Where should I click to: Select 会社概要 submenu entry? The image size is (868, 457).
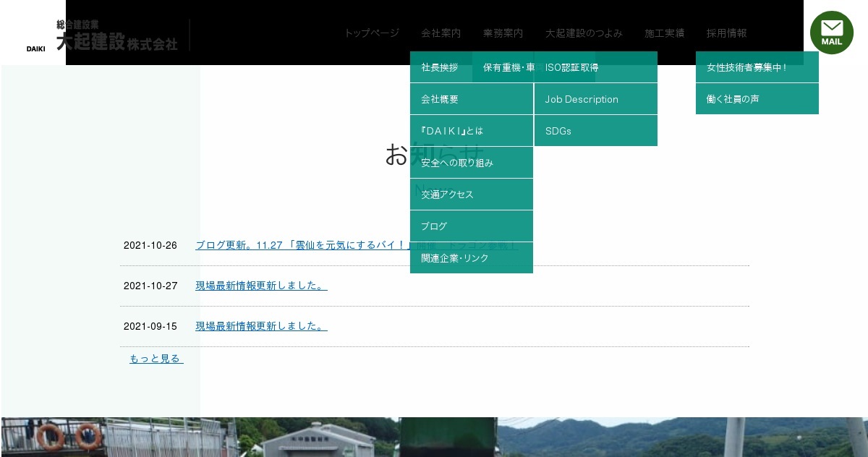472,99
